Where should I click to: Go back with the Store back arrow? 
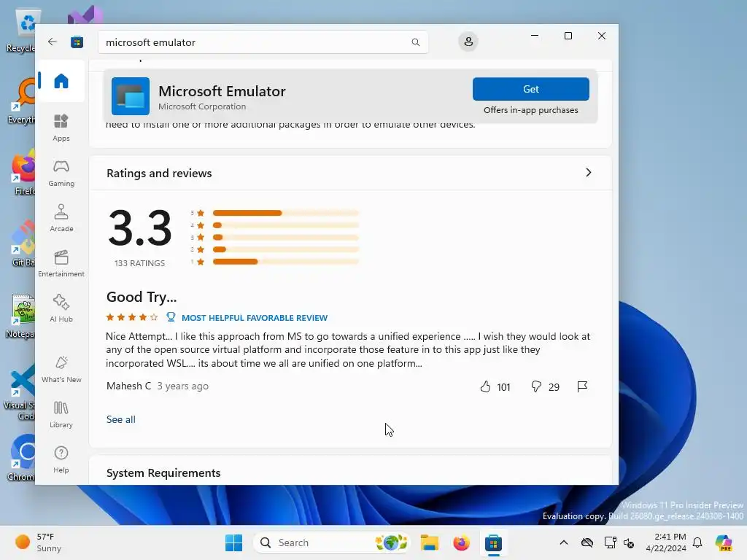53,42
